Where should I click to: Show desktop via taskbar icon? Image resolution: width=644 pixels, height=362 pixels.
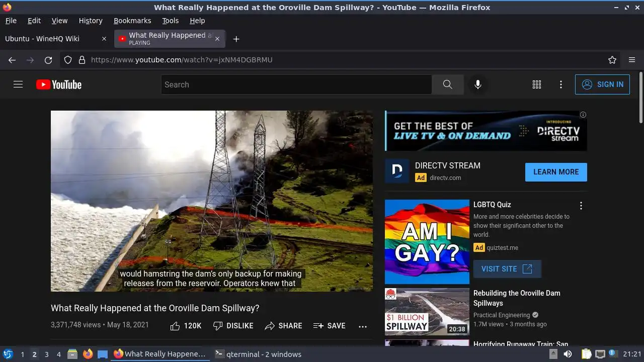point(103,354)
